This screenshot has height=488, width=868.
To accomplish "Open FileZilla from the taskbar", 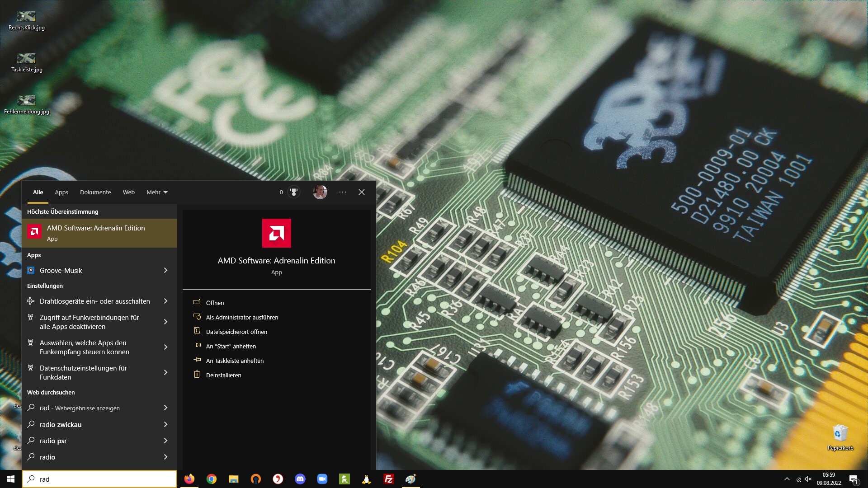I will 388,479.
